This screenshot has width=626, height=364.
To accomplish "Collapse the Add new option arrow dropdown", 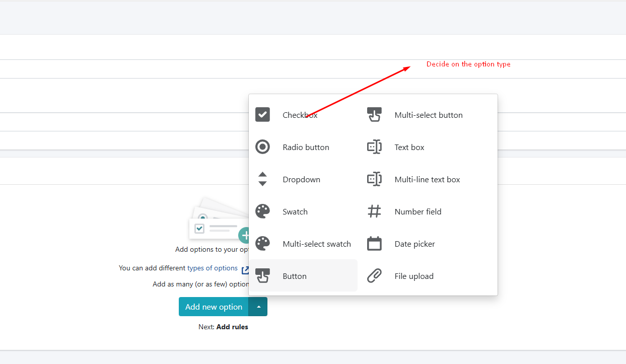I will click(258, 307).
